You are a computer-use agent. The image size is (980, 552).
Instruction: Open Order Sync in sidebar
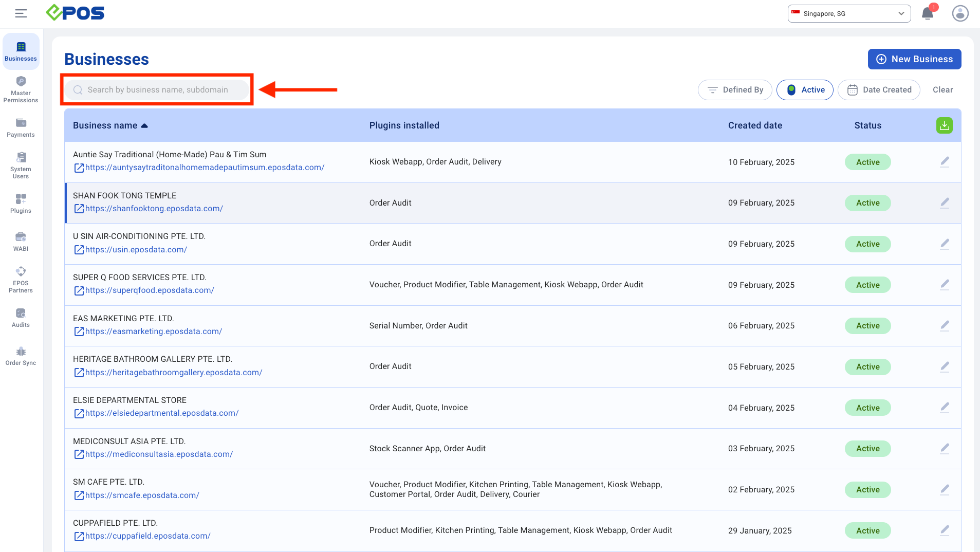pyautogui.click(x=21, y=356)
